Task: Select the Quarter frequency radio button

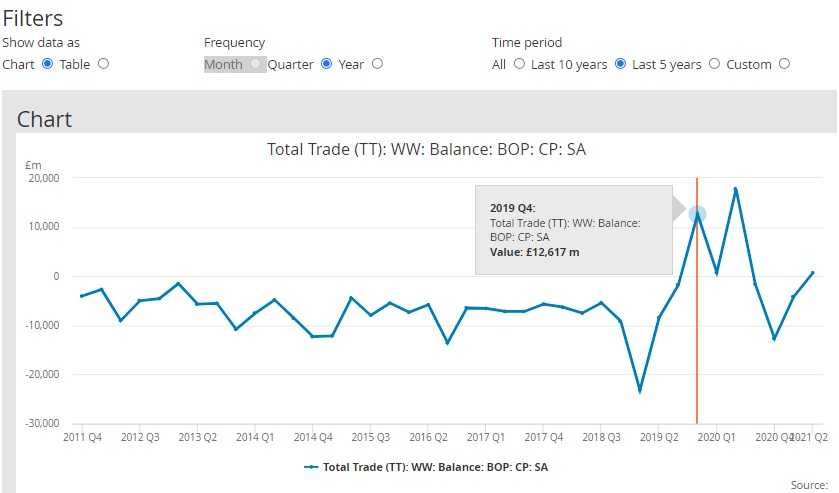Action: coord(326,64)
